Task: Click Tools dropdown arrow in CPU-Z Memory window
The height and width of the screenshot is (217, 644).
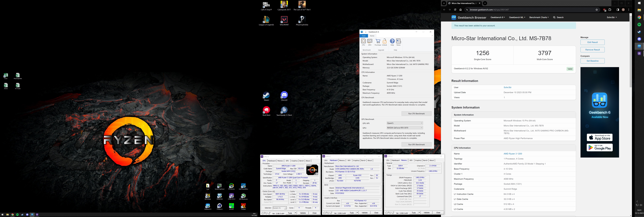Action: (419, 213)
